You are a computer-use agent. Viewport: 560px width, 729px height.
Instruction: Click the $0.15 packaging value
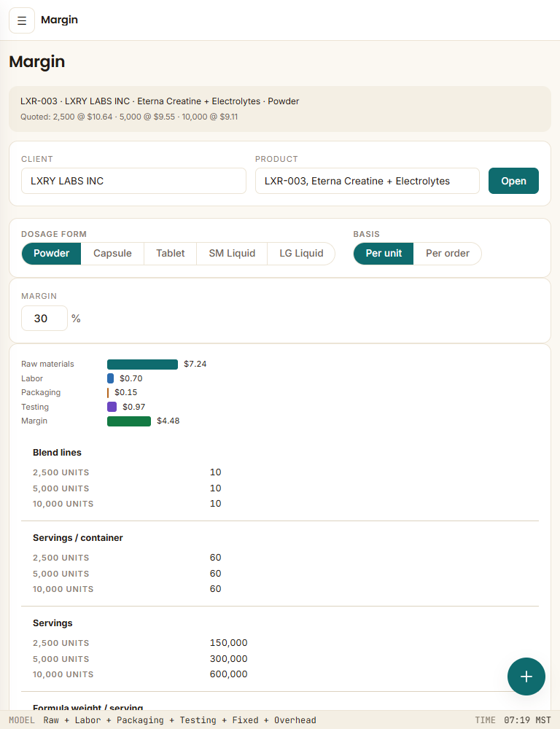[x=125, y=392]
